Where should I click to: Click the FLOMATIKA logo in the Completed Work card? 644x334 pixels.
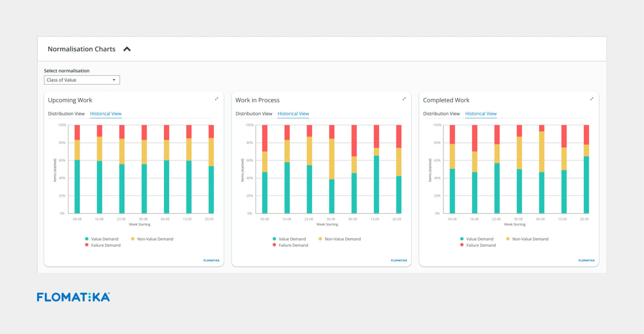coord(586,260)
